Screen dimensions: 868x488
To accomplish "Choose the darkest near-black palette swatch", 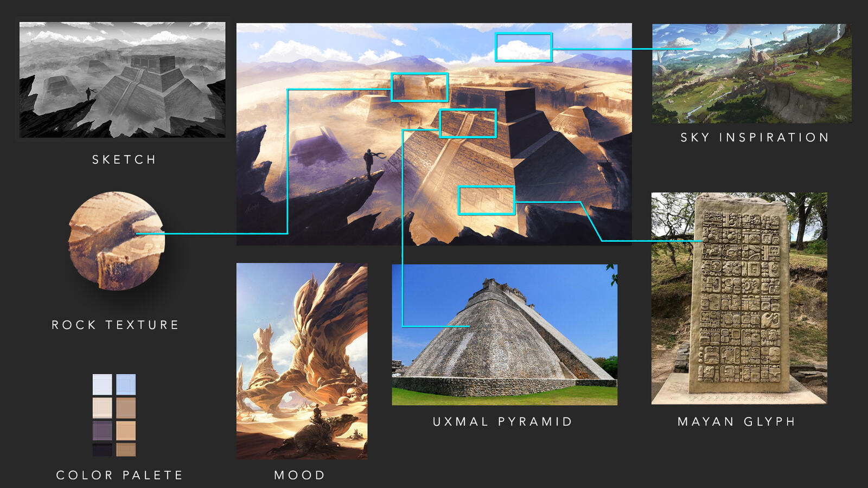I will [x=102, y=450].
